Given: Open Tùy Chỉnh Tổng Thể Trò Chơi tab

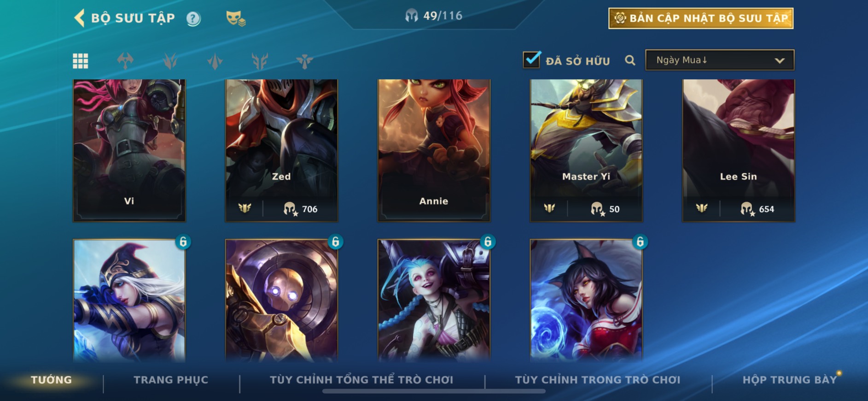Looking at the screenshot, I should pos(361,380).
